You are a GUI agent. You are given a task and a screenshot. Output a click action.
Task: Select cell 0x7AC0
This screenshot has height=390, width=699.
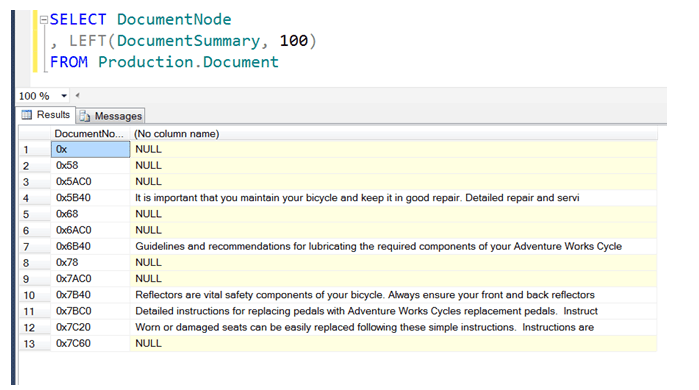90,279
